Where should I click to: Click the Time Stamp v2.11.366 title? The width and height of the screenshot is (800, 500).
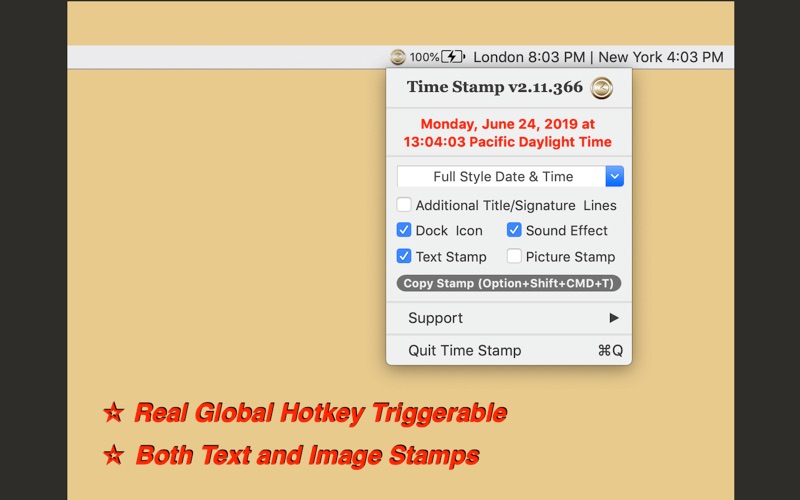[494, 87]
